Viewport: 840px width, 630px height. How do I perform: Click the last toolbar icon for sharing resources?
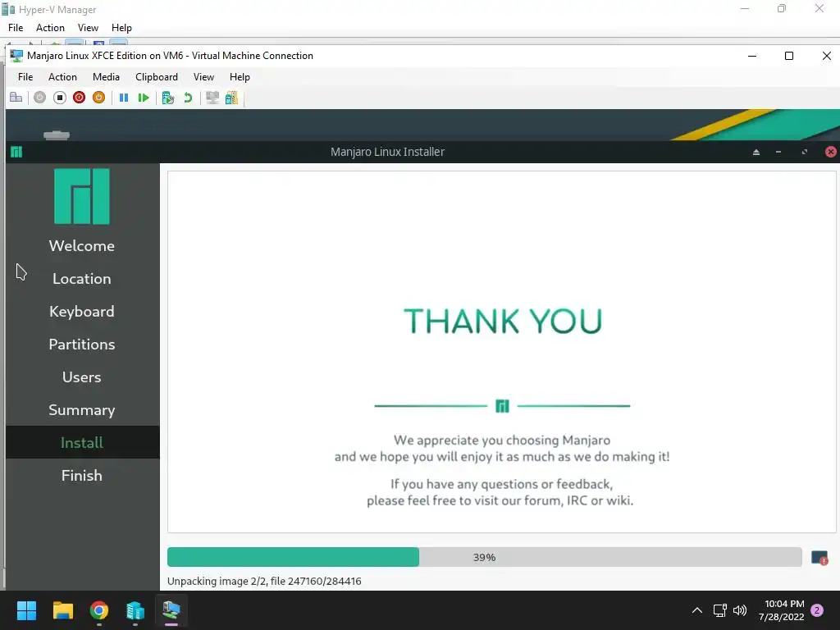tap(231, 98)
